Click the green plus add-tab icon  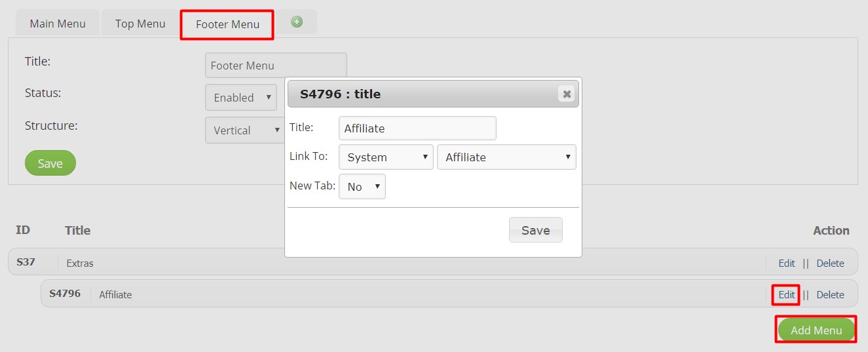coord(297,22)
